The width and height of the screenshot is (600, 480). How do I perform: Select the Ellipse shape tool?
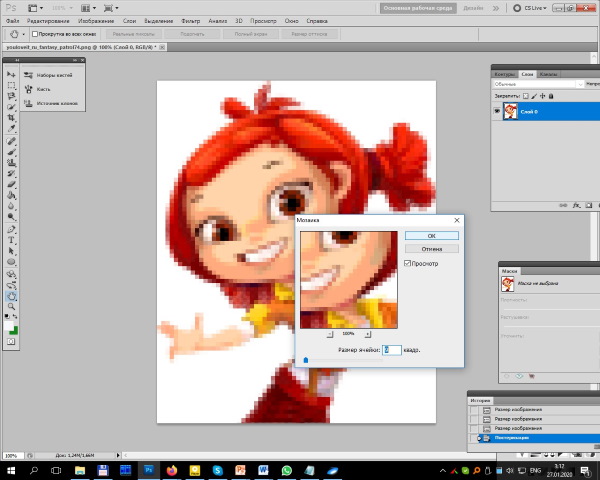(11, 262)
